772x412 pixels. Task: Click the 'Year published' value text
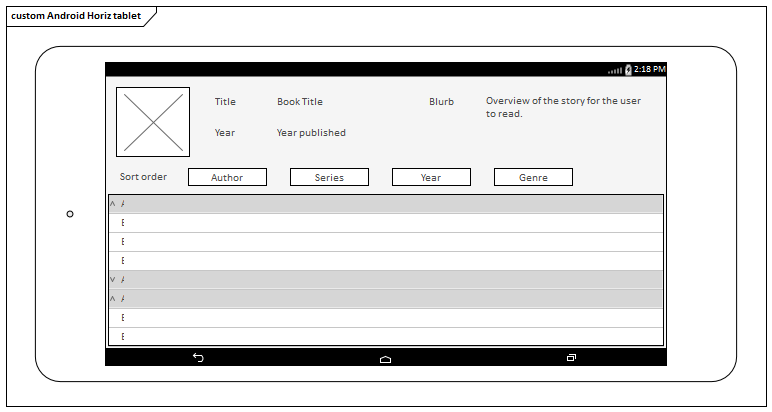click(311, 133)
